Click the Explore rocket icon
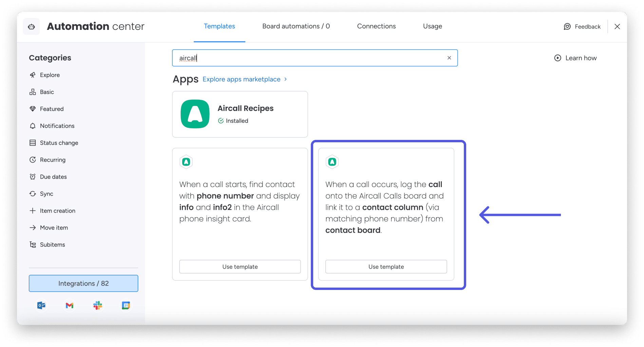This screenshot has height=347, width=644. (33, 75)
